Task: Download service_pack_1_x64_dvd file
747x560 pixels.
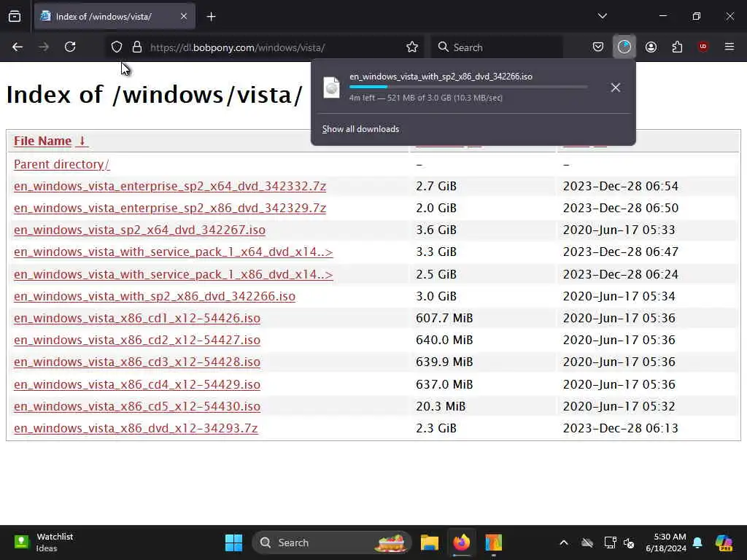Action: click(x=174, y=252)
